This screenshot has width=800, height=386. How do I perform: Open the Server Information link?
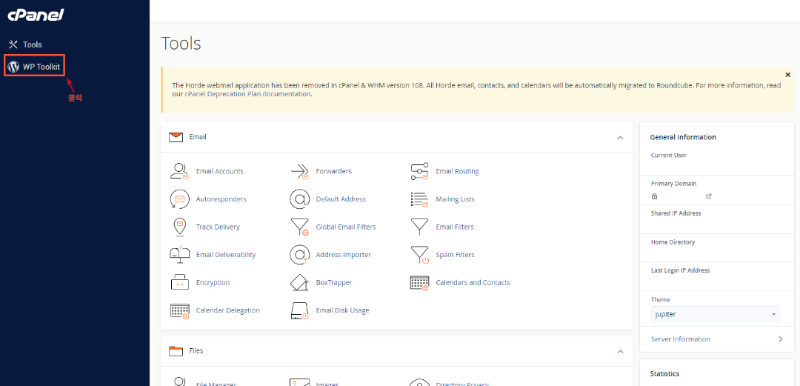(x=680, y=339)
